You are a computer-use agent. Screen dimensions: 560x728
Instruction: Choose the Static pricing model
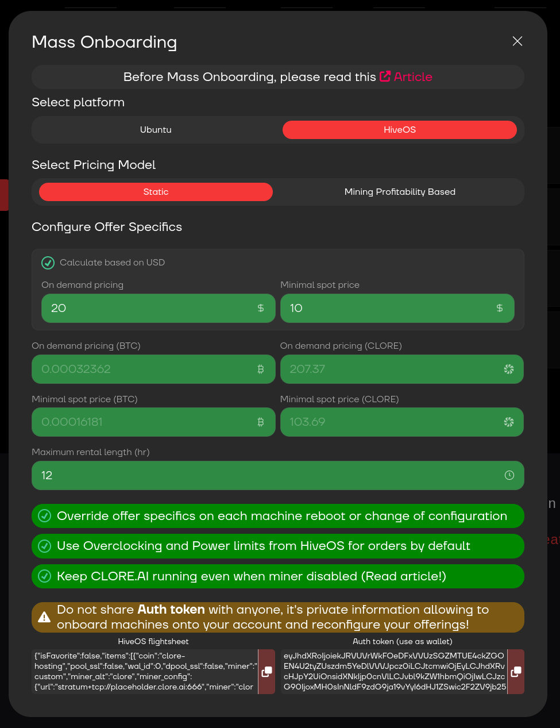pos(156,192)
